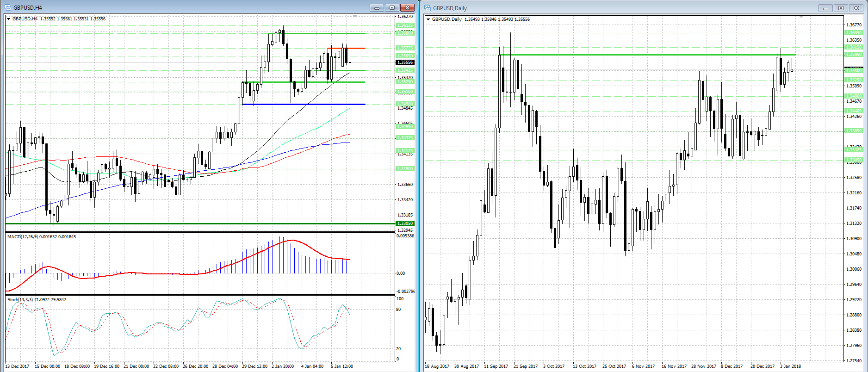Restore the GBPUSD,Daily chart window
Viewport: 868px width, 372px height.
tap(841, 8)
